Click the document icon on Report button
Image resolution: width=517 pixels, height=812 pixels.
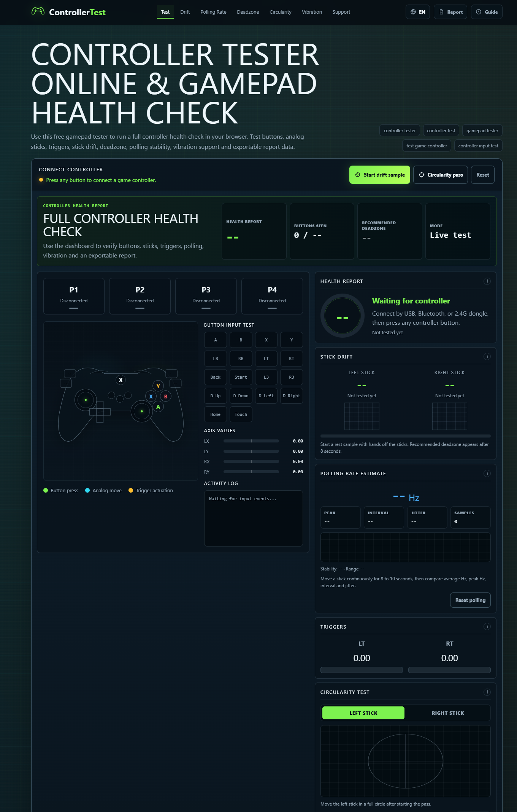click(441, 12)
